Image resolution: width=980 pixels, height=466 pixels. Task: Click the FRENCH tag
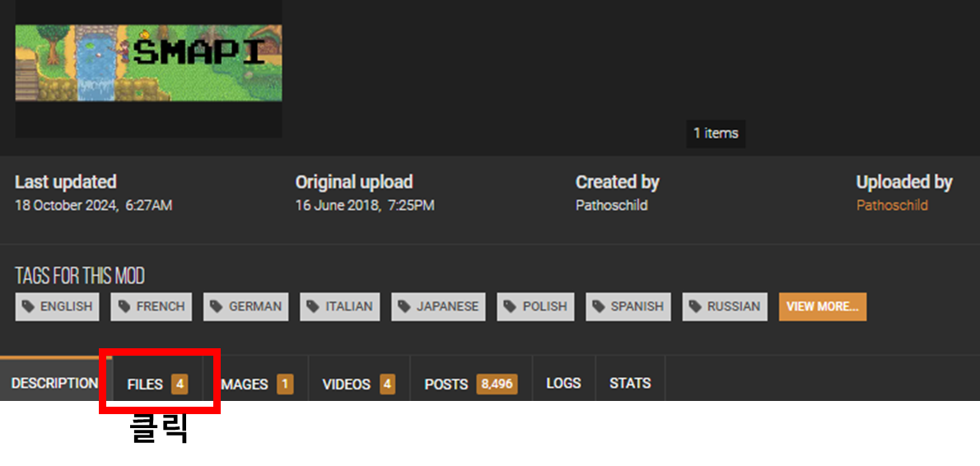pos(152,307)
